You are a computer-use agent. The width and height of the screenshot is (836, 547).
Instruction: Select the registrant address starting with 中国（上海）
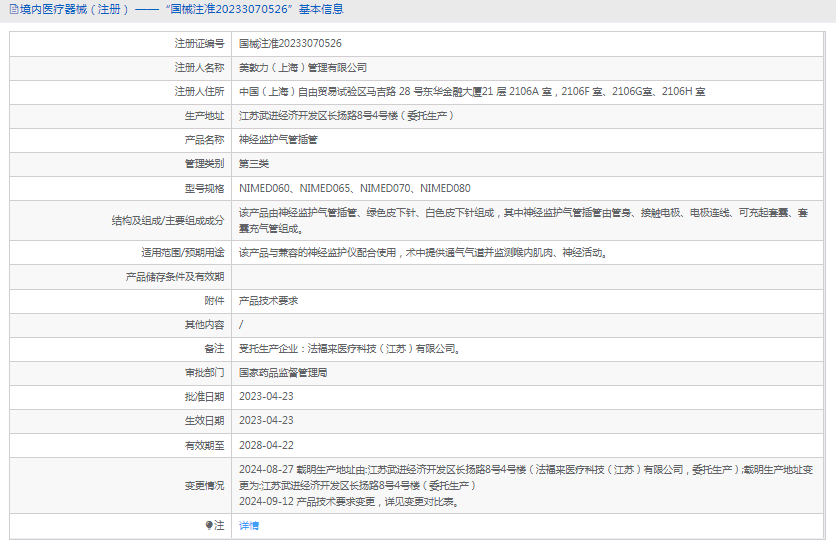point(472,92)
